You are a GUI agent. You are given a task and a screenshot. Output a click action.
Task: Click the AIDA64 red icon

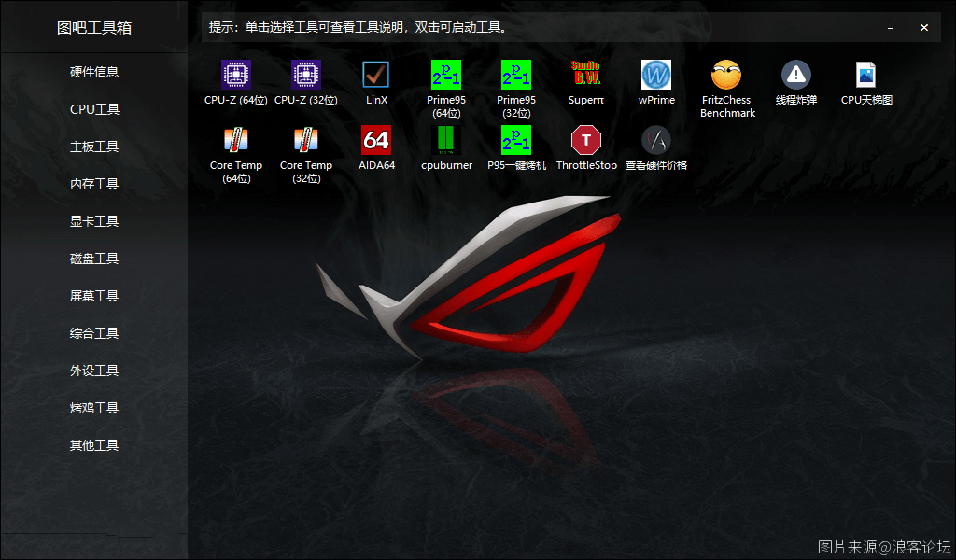[x=376, y=140]
